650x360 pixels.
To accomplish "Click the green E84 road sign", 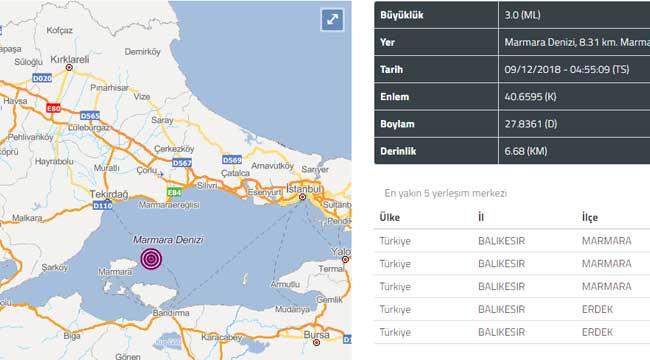I will click(x=175, y=192).
